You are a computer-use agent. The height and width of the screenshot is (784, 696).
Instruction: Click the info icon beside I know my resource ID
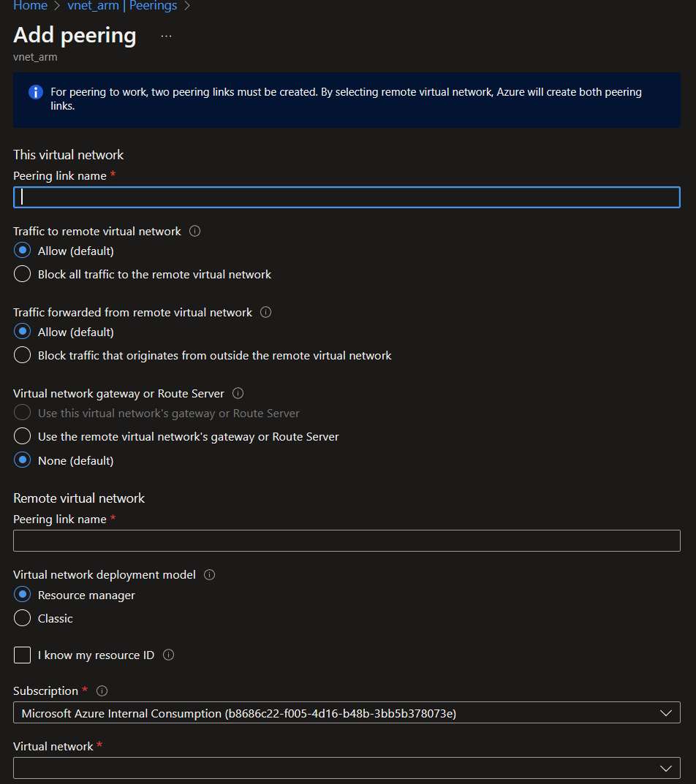click(168, 655)
